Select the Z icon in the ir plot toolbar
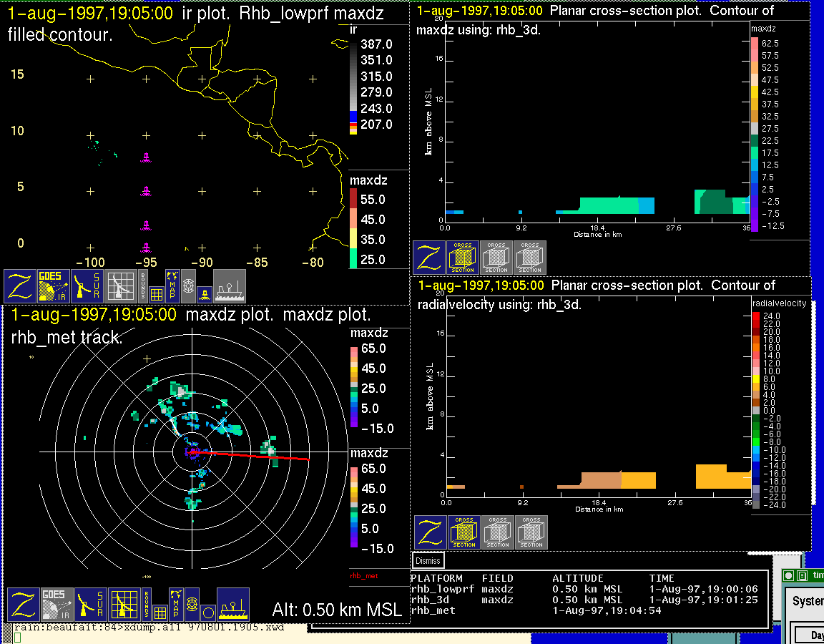The height and width of the screenshot is (644, 824). coord(20,286)
